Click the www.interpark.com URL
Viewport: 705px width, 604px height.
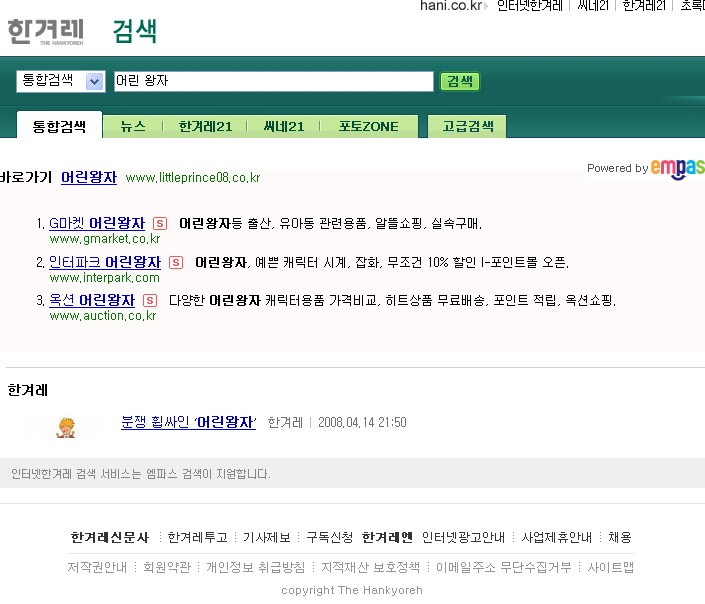[x=104, y=277]
